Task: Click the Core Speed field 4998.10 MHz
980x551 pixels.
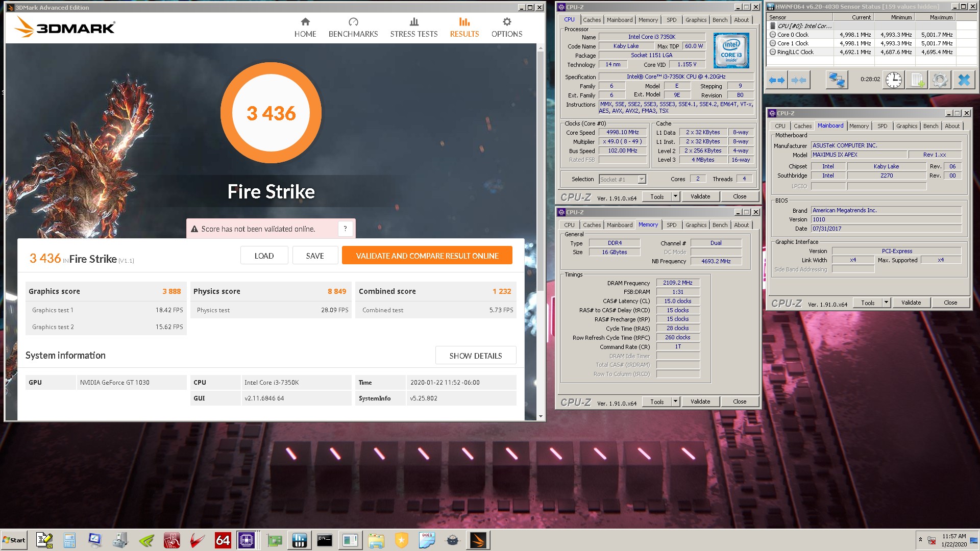Action: tap(622, 132)
